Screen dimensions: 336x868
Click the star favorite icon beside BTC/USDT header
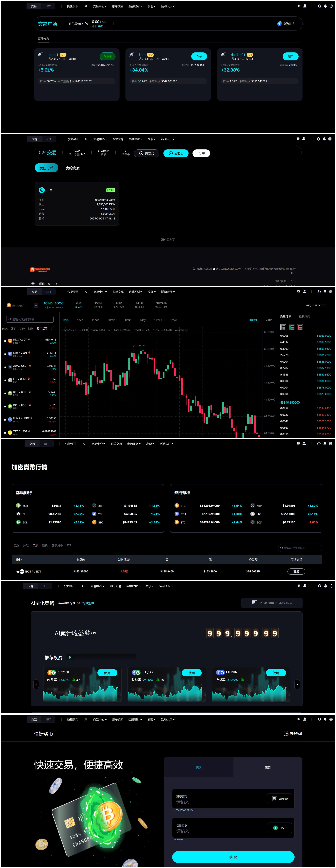coord(36,305)
